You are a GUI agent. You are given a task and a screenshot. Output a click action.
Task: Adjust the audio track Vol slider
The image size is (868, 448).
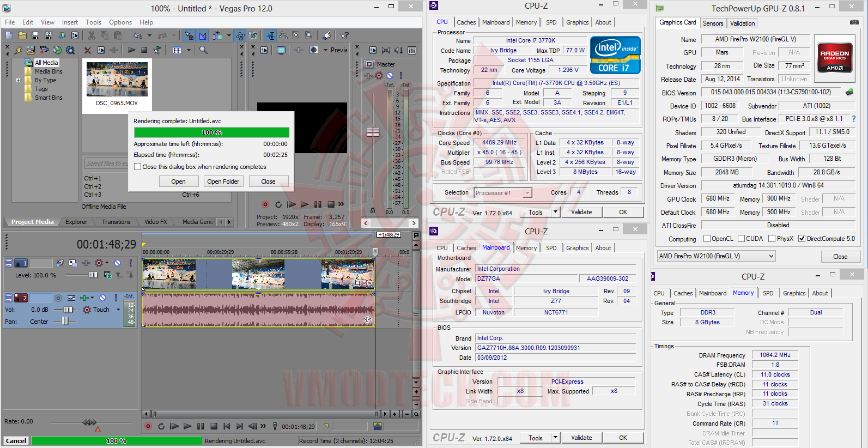pos(68,310)
